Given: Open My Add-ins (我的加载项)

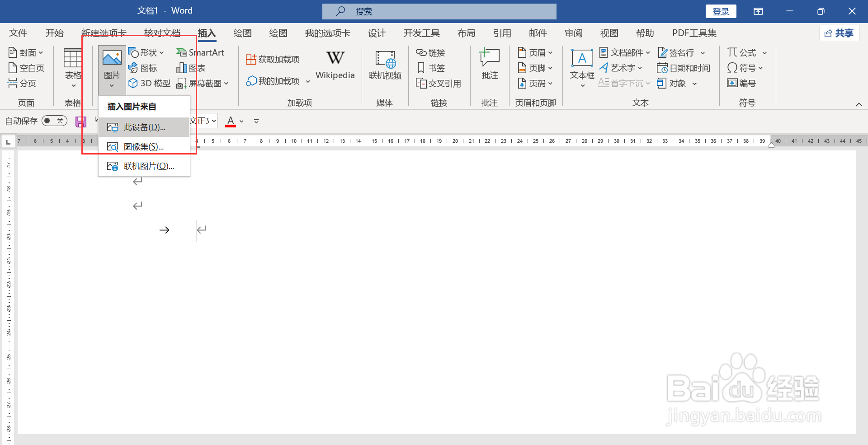Looking at the screenshot, I should 273,81.
